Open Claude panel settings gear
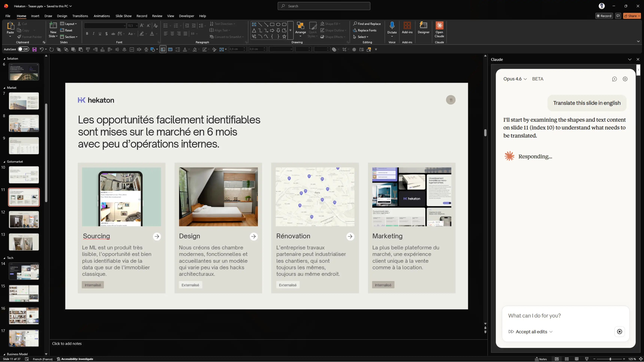Viewport: 644px width, 362px height. (x=625, y=79)
